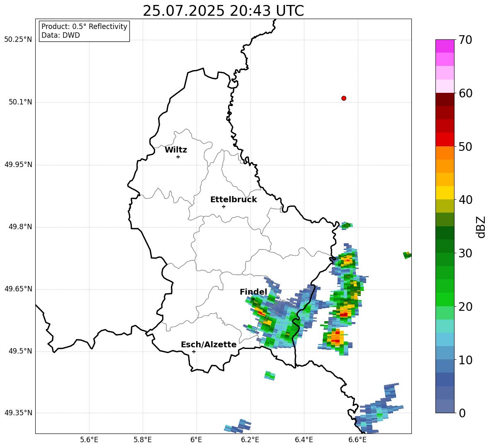Image resolution: width=491 pixels, height=448 pixels.
Task: Click the Esch/Alzette station cross marker
Action: click(x=194, y=351)
